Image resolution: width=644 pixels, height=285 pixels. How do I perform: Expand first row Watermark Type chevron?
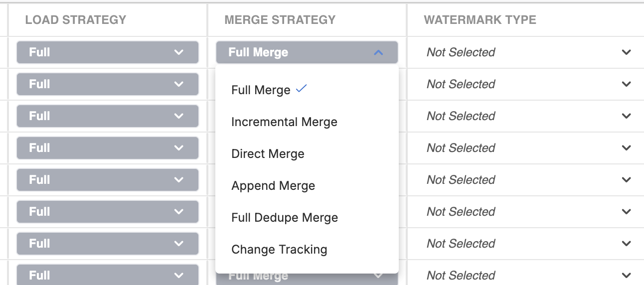pyautogui.click(x=627, y=52)
